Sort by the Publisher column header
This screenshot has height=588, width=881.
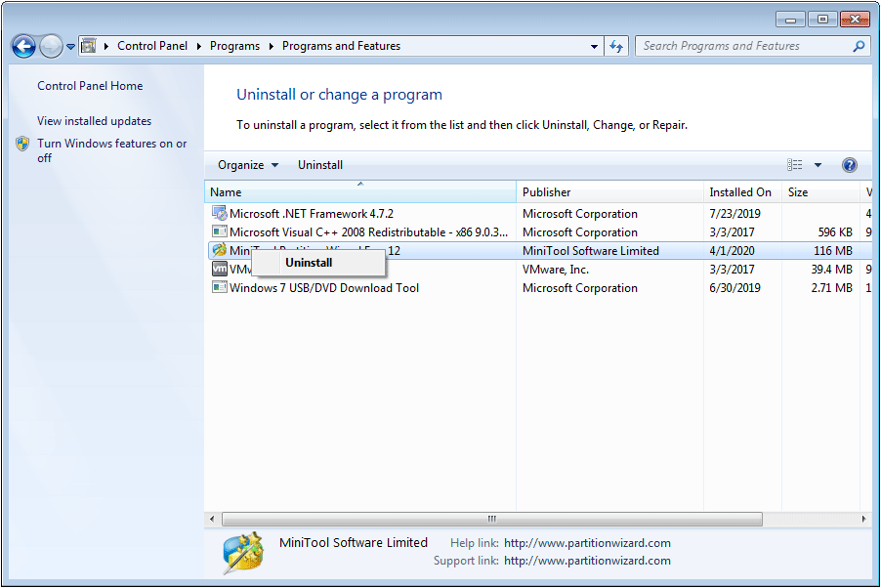[x=609, y=192]
